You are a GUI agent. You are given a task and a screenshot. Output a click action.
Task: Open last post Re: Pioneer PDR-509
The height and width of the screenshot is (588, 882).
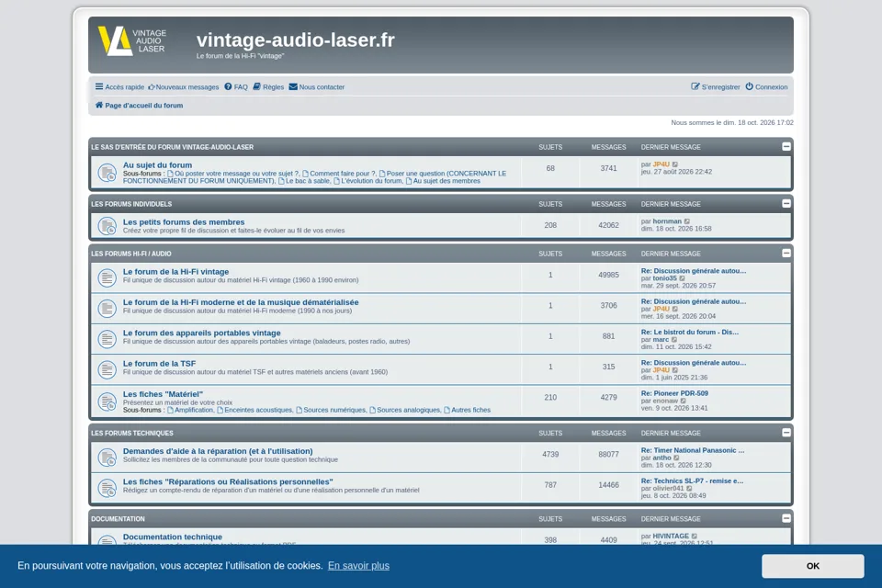pos(674,393)
